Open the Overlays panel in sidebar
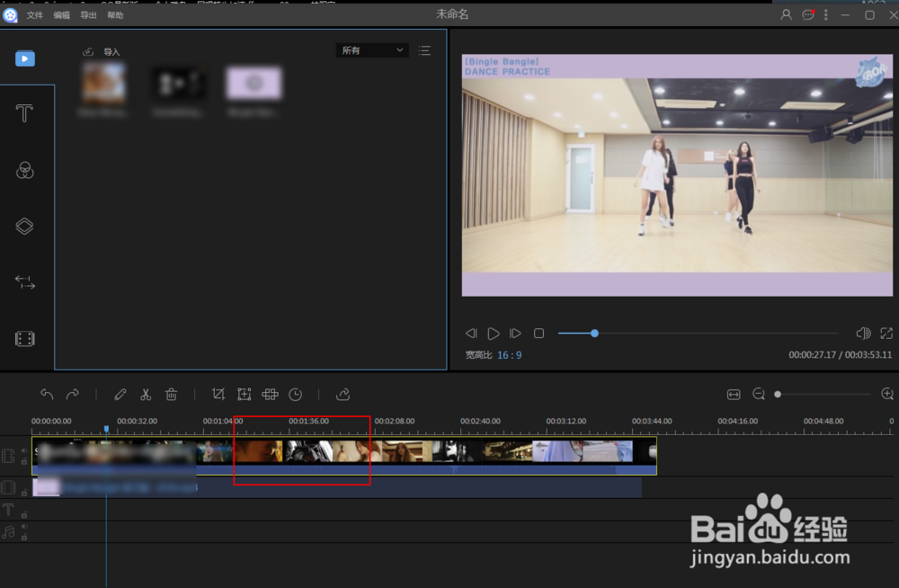 click(24, 226)
